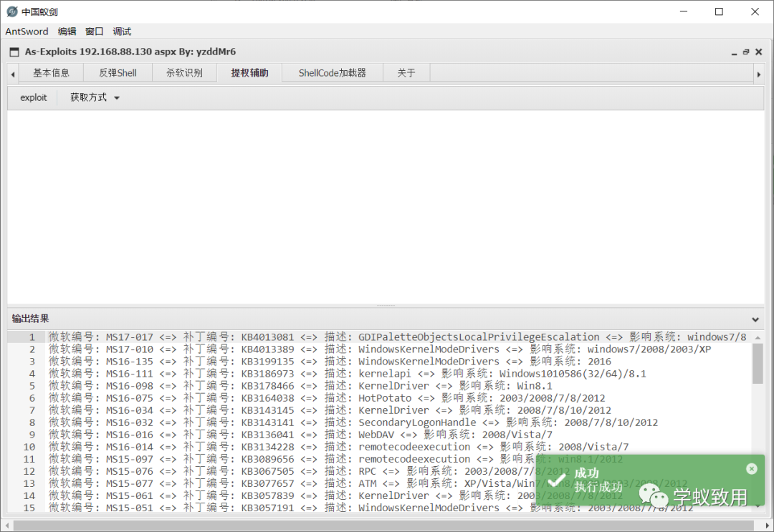Select output line MS15-051

[x=371, y=508]
